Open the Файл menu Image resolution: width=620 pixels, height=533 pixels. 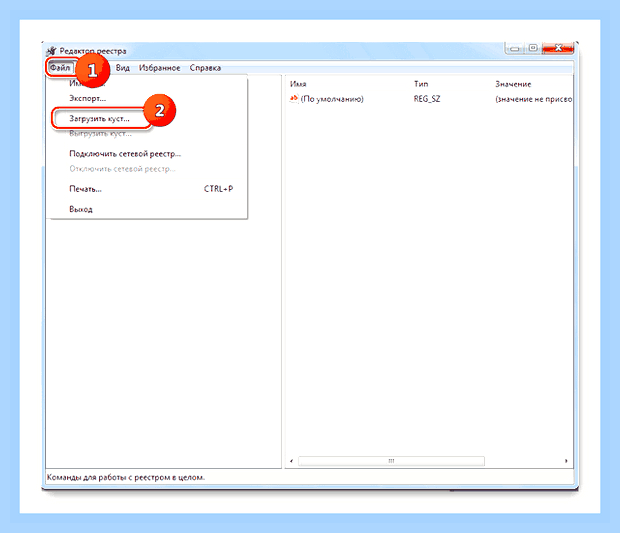[x=60, y=68]
